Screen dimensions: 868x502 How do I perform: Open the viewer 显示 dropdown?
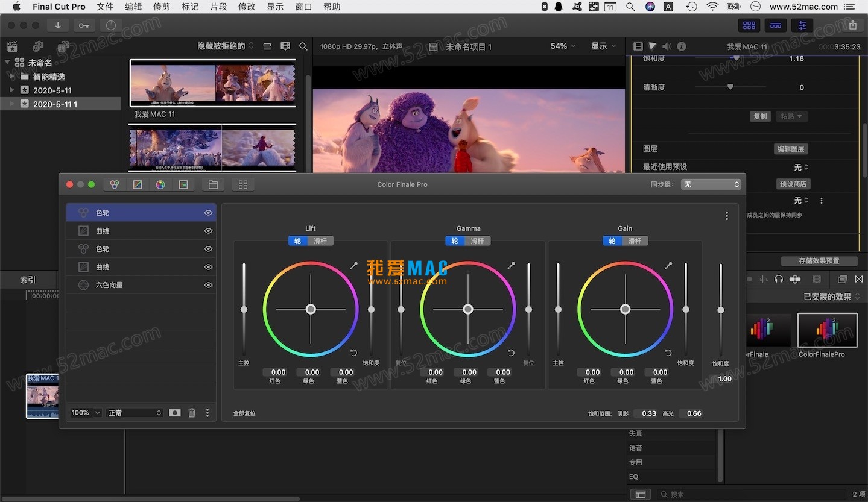[x=604, y=46]
